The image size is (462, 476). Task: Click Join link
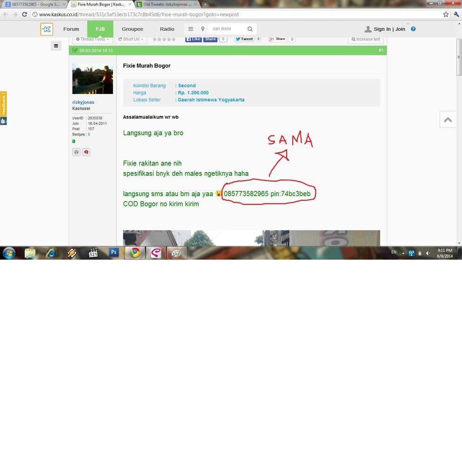click(400, 29)
